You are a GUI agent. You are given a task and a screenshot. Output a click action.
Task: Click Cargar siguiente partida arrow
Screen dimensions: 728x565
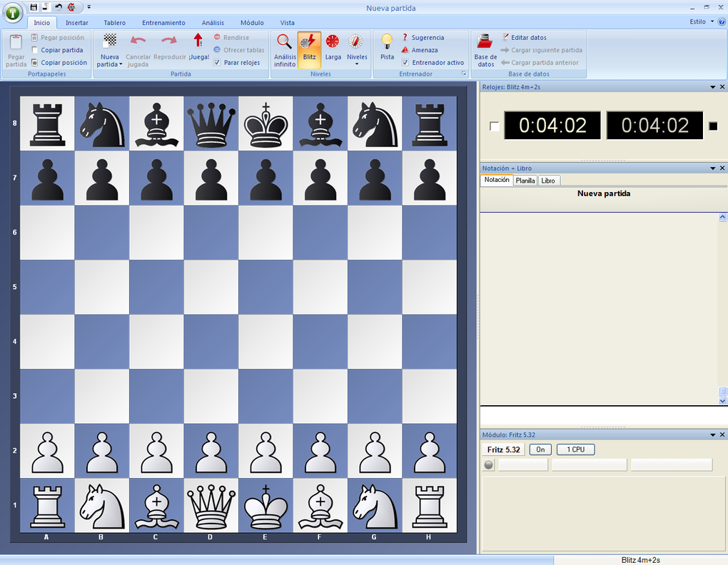[x=505, y=50]
